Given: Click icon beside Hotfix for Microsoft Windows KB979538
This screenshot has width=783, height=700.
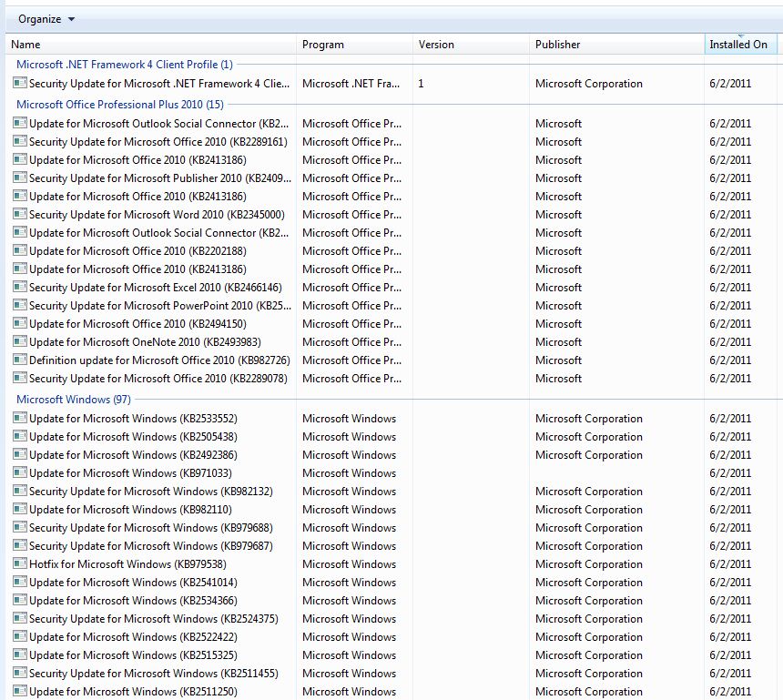Looking at the screenshot, I should [19, 563].
